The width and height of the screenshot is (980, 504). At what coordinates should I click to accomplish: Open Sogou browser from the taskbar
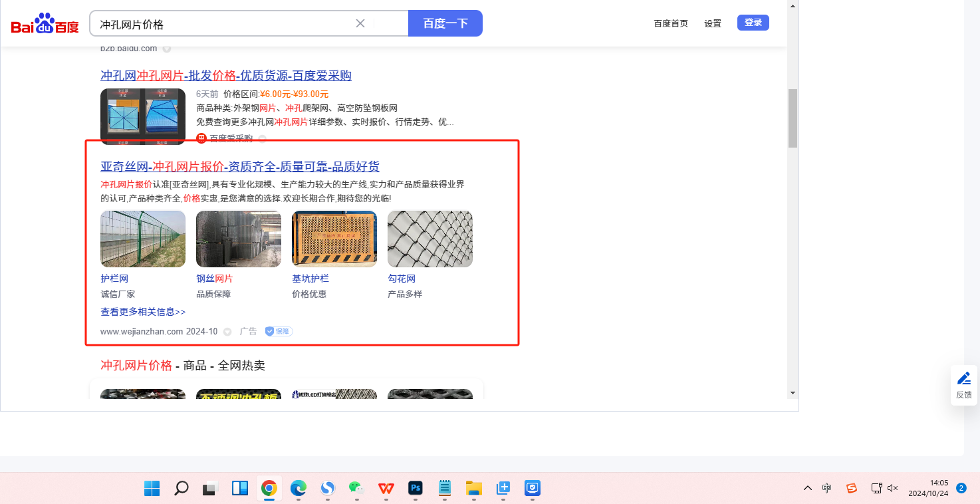point(328,489)
